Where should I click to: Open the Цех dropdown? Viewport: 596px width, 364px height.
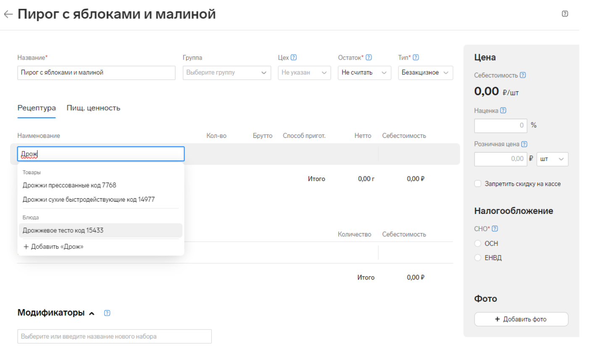[x=304, y=73]
